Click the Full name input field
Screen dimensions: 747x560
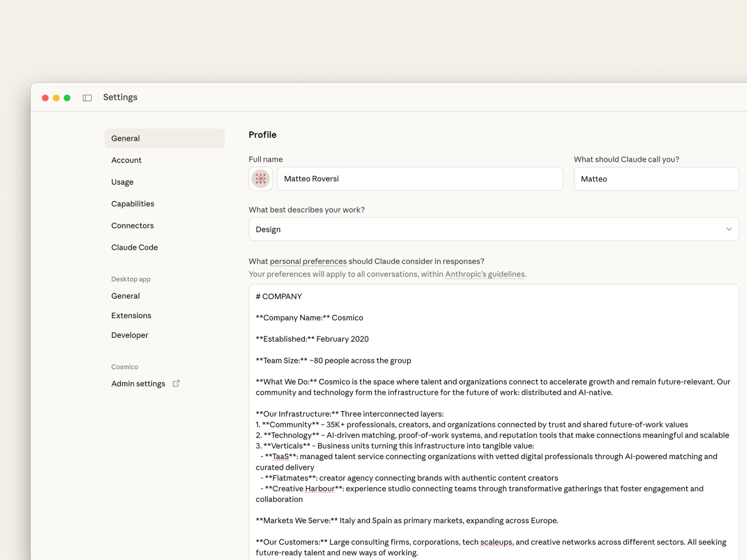coord(419,179)
